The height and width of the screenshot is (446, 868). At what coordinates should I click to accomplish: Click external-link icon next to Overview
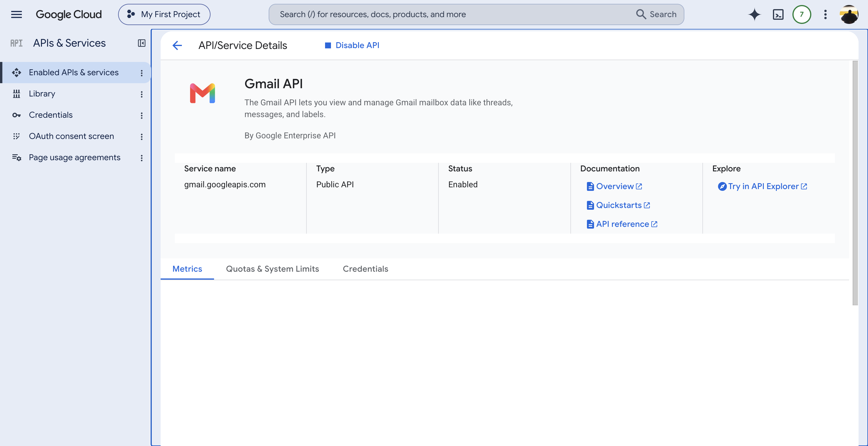(639, 186)
